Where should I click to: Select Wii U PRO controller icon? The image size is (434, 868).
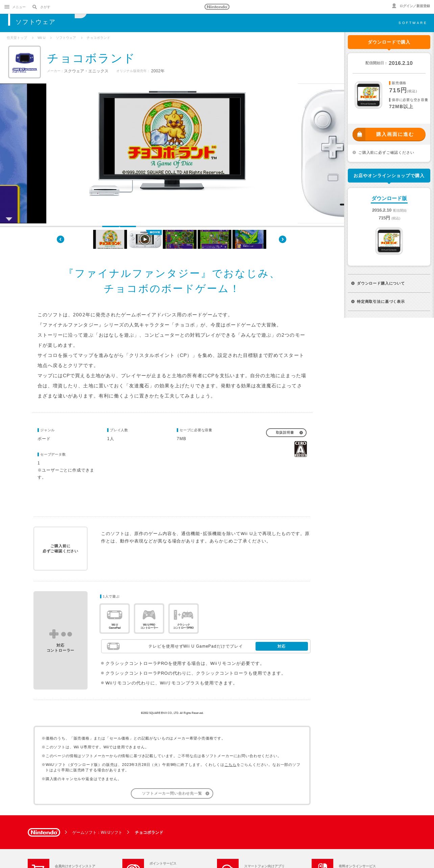pyautogui.click(x=149, y=619)
